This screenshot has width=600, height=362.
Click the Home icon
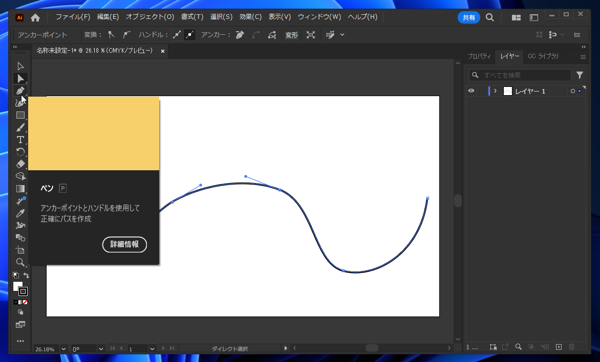click(35, 18)
